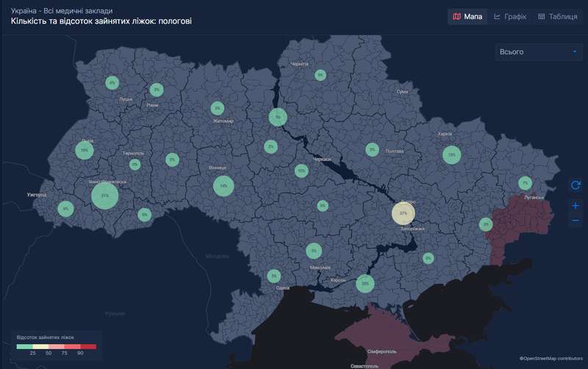Click the green segment of occupancy legend
Screen dimensions: 588x369
[x=24, y=345]
